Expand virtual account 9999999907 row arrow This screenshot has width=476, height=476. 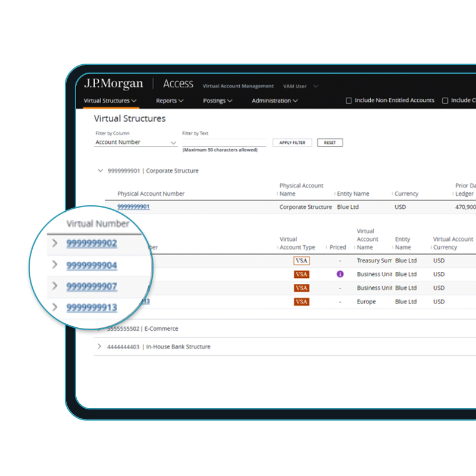[55, 286]
